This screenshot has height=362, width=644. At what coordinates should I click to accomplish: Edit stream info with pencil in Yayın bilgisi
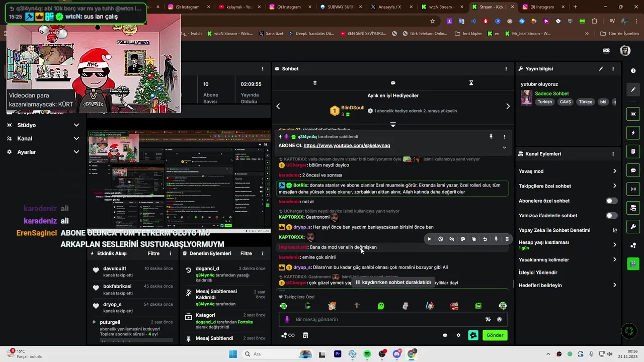[601, 69]
